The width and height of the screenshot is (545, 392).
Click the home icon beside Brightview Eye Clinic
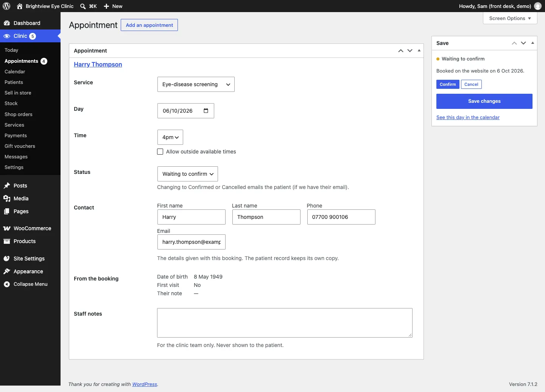tap(20, 6)
